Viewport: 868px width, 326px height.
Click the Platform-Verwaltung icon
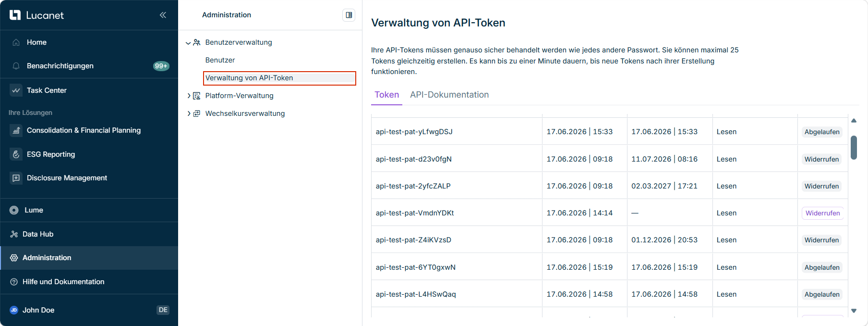[197, 96]
